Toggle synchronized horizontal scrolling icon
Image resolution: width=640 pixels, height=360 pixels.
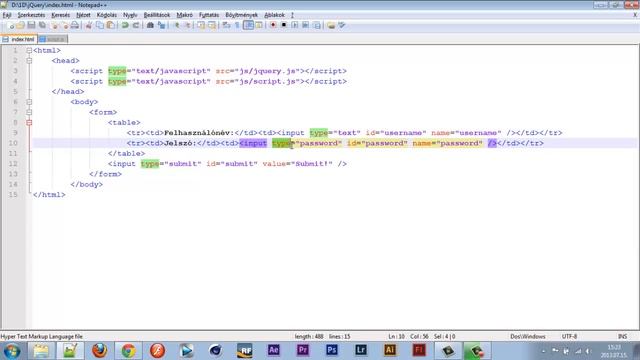(212, 25)
